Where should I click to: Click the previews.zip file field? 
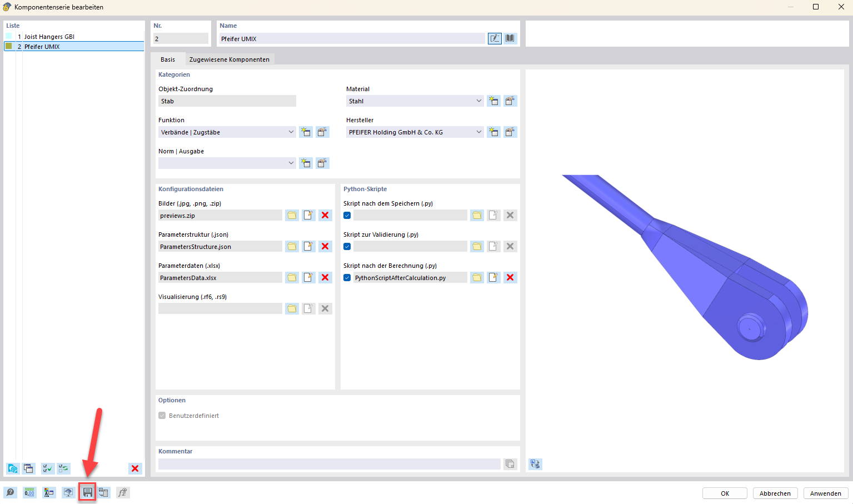pos(220,216)
